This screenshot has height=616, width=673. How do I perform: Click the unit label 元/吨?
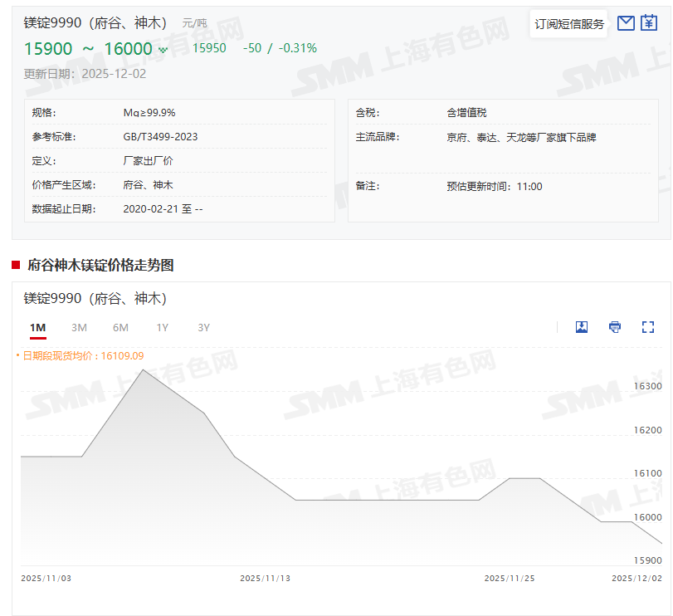point(194,23)
